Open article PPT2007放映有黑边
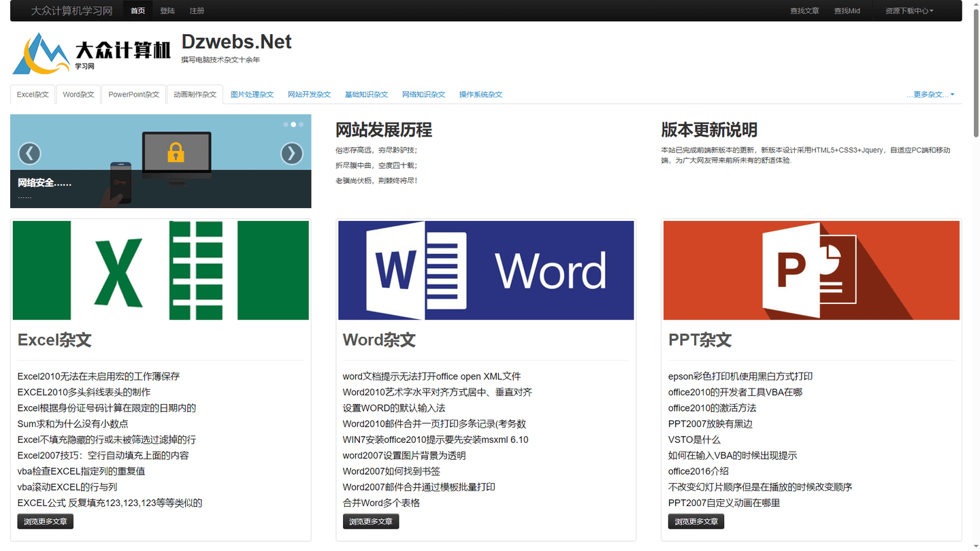This screenshot has height=551, width=980. point(710,424)
